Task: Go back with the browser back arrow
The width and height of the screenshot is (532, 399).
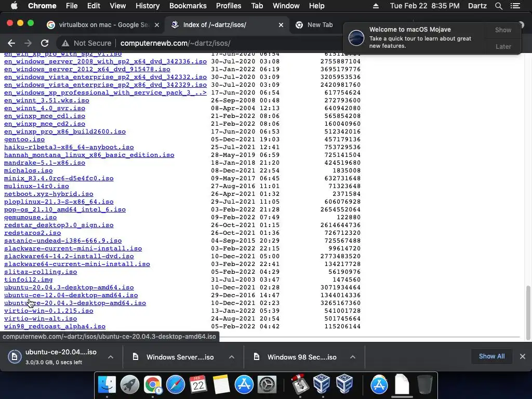Action: [11, 43]
